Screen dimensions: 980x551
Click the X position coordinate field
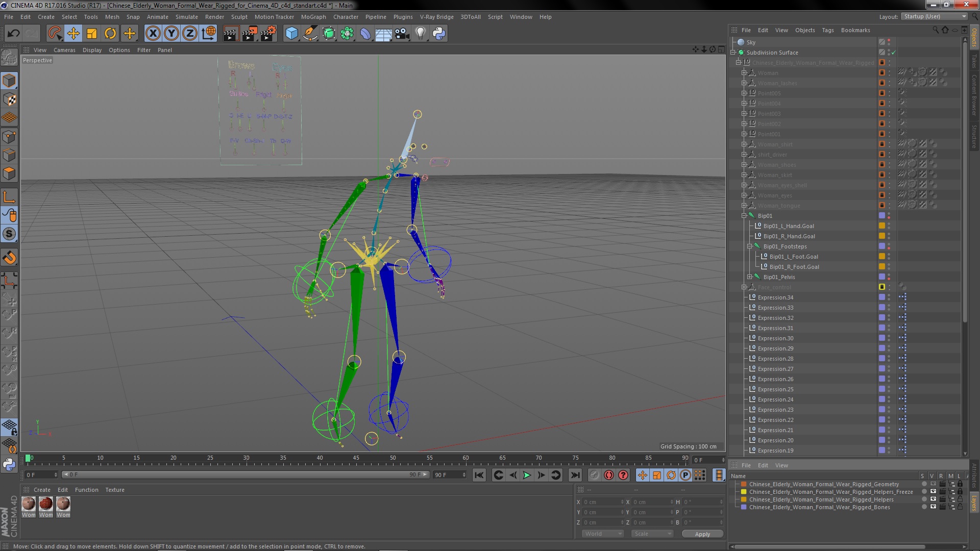point(603,502)
